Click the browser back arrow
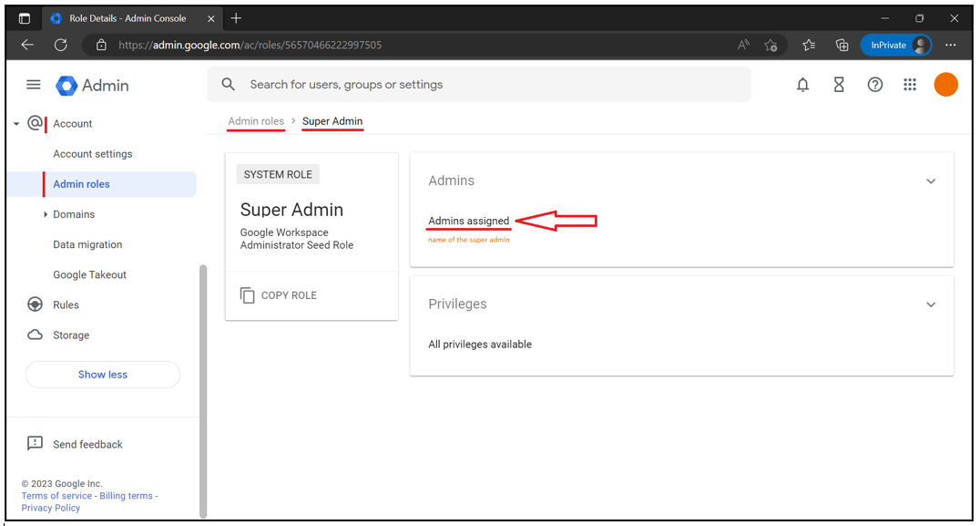The image size is (980, 526). pos(27,45)
